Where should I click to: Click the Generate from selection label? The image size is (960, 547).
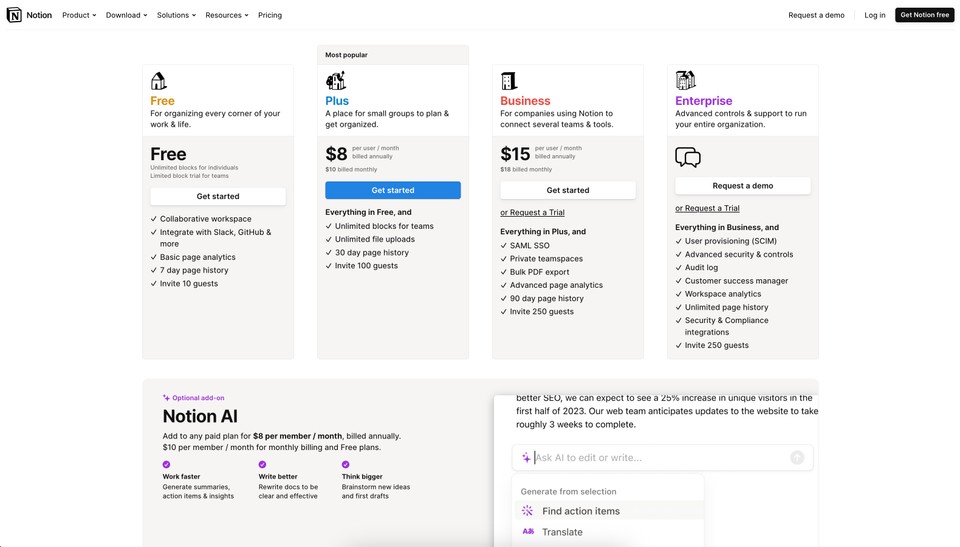(568, 491)
